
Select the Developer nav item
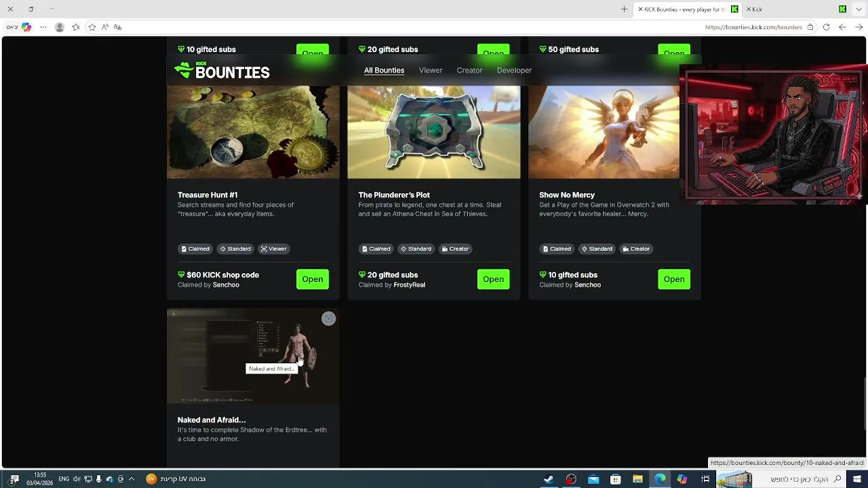(514, 70)
